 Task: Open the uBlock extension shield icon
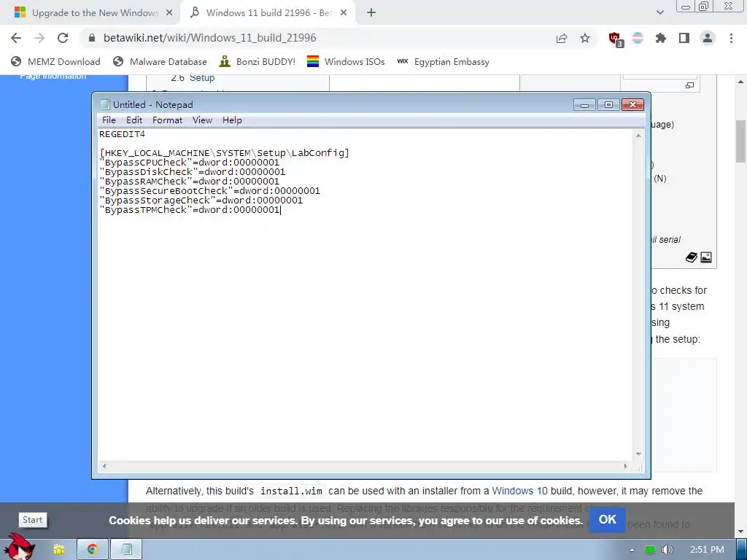click(x=616, y=39)
